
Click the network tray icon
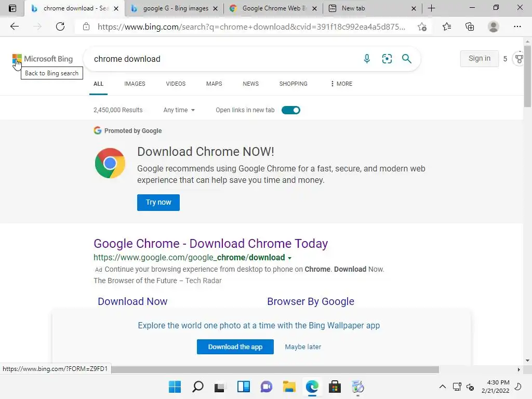(x=457, y=387)
